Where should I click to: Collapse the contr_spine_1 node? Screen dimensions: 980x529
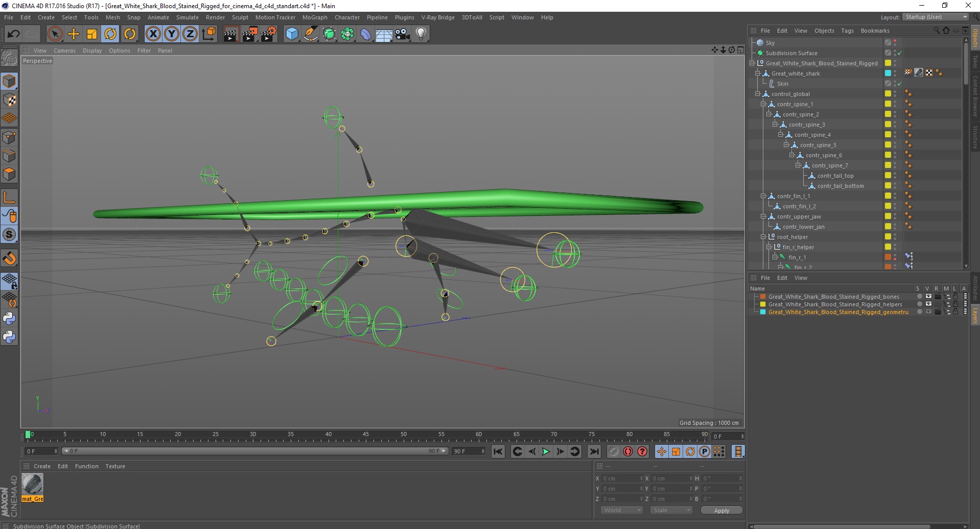point(763,104)
